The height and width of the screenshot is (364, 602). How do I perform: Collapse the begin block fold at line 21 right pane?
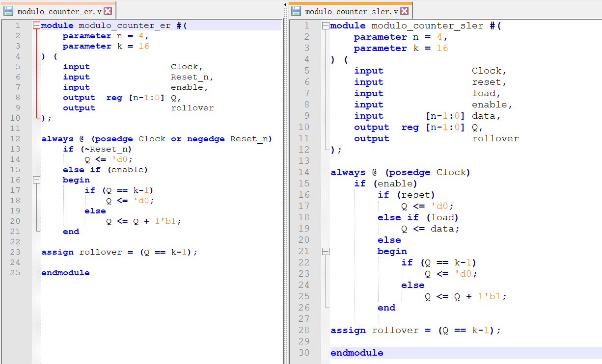pyautogui.click(x=325, y=251)
